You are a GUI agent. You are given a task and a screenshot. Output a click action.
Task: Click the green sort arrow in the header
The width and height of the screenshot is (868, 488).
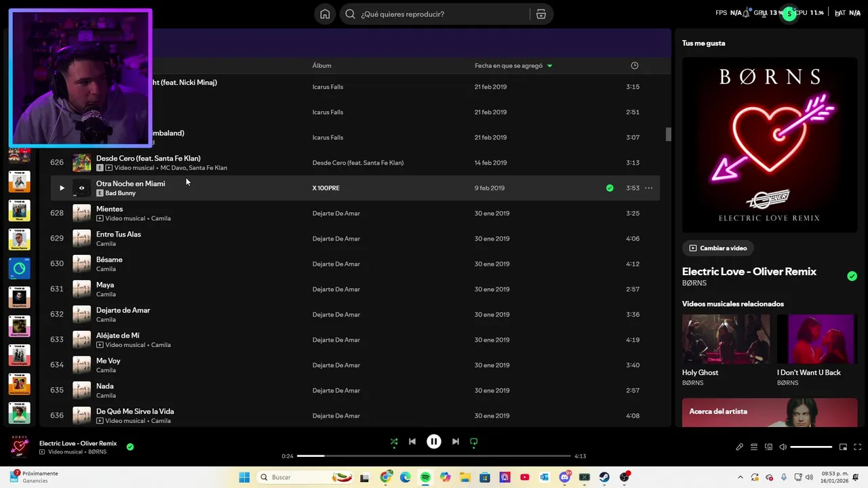(x=549, y=66)
